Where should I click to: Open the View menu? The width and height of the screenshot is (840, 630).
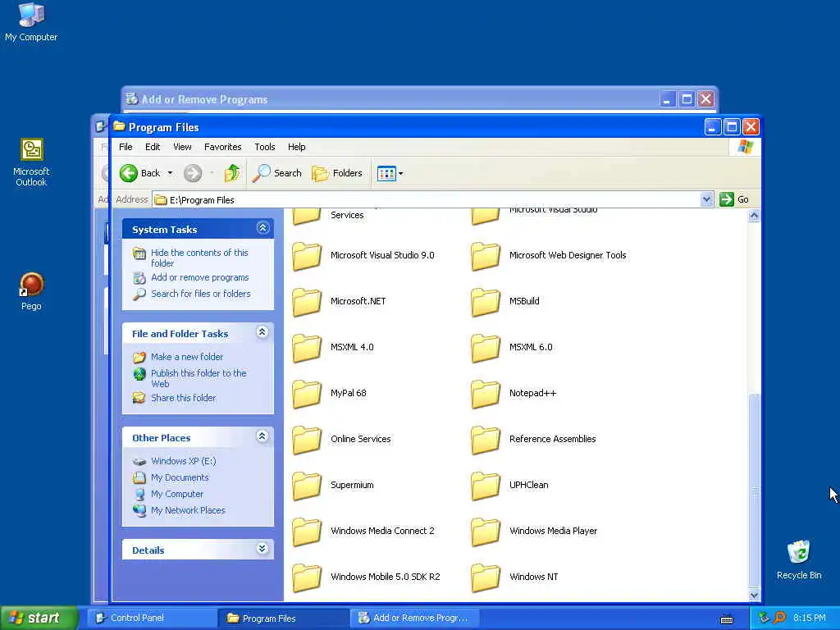(182, 147)
